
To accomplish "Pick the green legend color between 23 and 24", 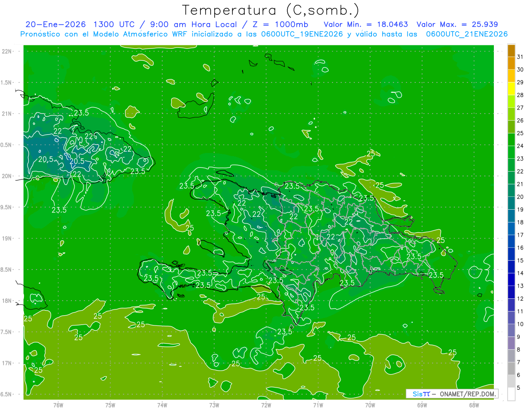I will click(511, 152).
